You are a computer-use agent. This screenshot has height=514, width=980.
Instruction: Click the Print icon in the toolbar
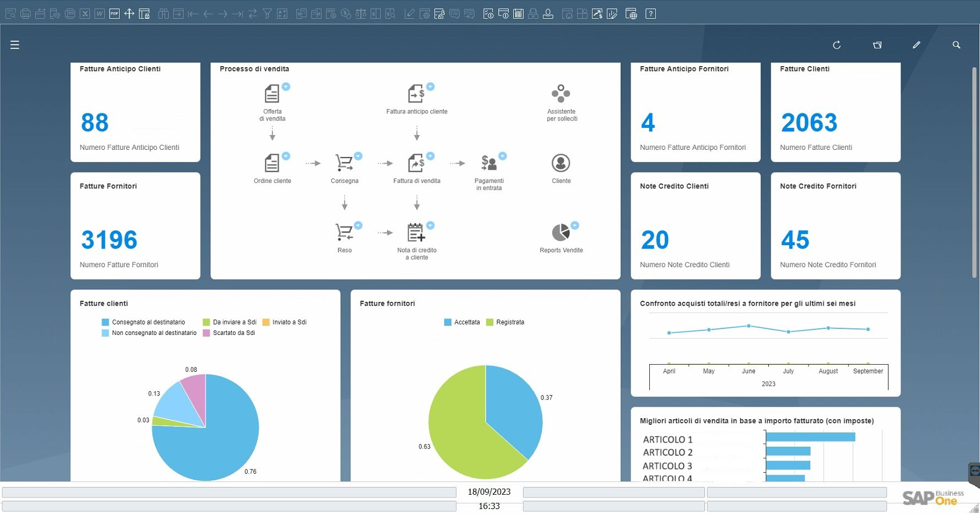click(x=25, y=14)
